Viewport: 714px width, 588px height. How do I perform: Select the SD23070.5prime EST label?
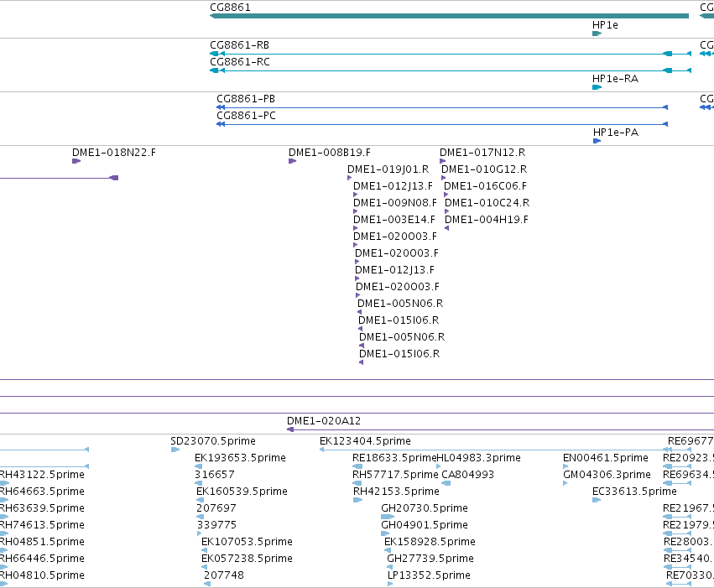pos(213,441)
